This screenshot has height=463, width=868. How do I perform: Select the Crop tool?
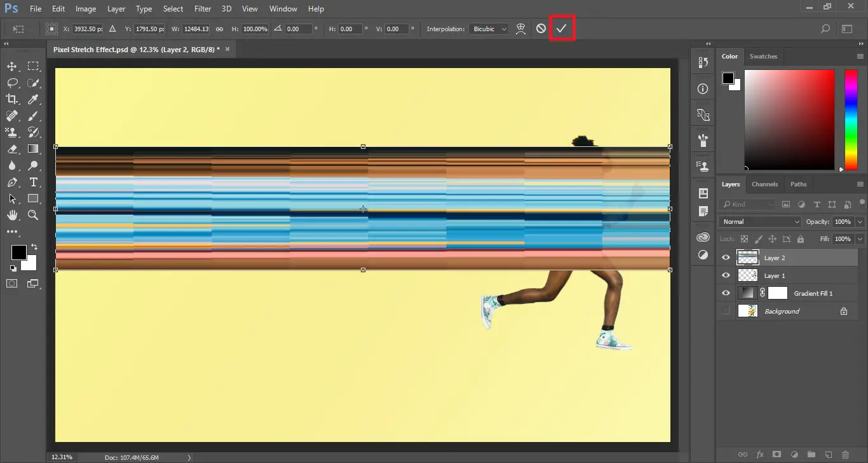[11, 99]
